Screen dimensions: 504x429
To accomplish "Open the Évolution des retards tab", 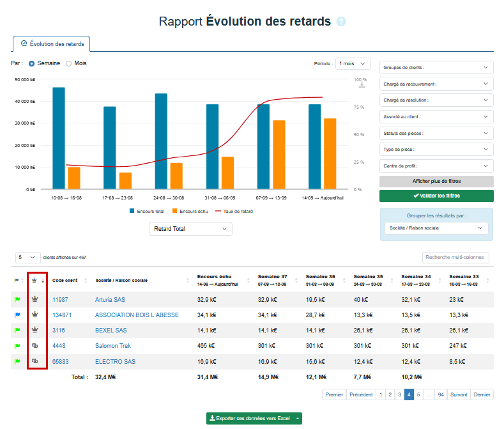I will pyautogui.click(x=52, y=43).
